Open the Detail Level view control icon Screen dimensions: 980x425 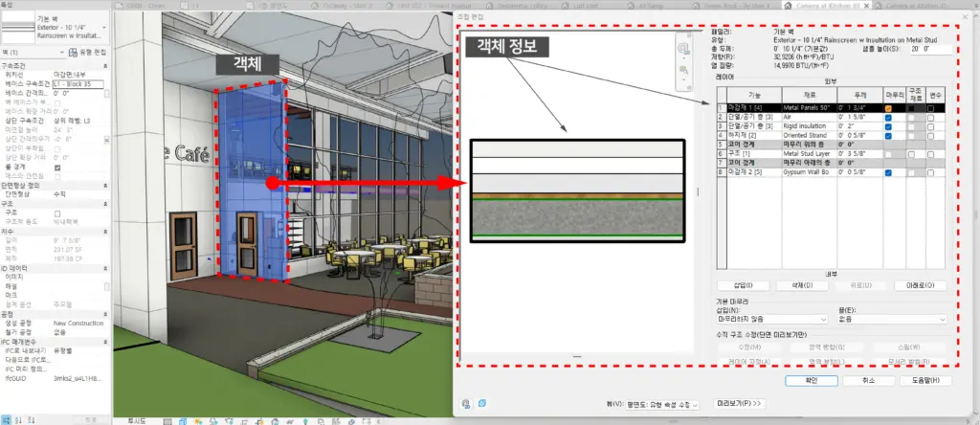point(167,421)
